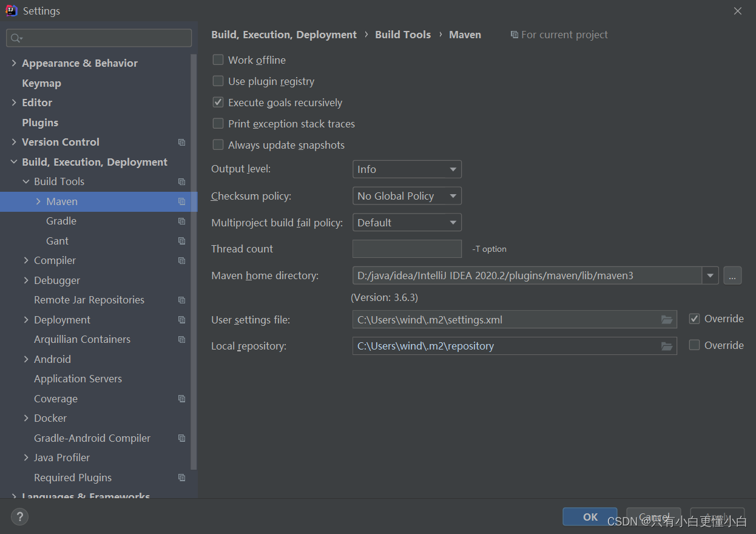Expand Compiler node arrow

pyautogui.click(x=26, y=260)
